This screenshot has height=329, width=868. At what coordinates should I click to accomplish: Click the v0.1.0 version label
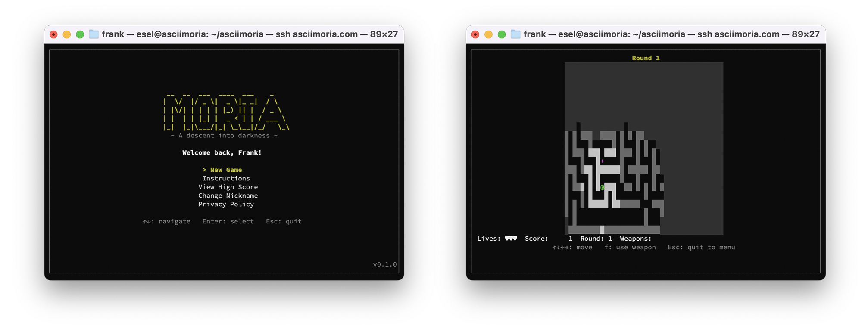pyautogui.click(x=384, y=264)
